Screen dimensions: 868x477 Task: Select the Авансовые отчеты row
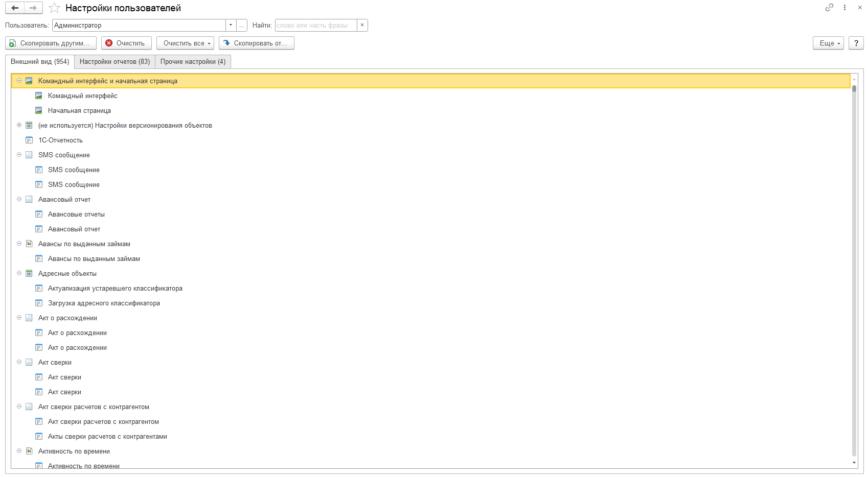430,214
